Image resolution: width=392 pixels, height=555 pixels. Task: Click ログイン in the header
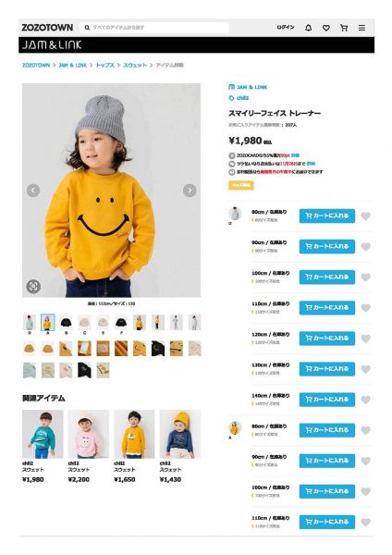click(286, 27)
